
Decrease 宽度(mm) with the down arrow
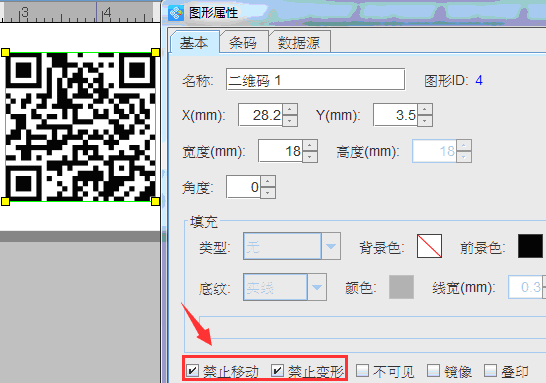(x=310, y=157)
